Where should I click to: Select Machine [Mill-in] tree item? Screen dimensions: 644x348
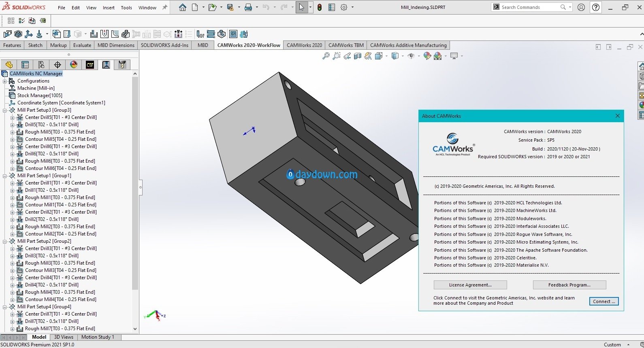click(x=36, y=88)
